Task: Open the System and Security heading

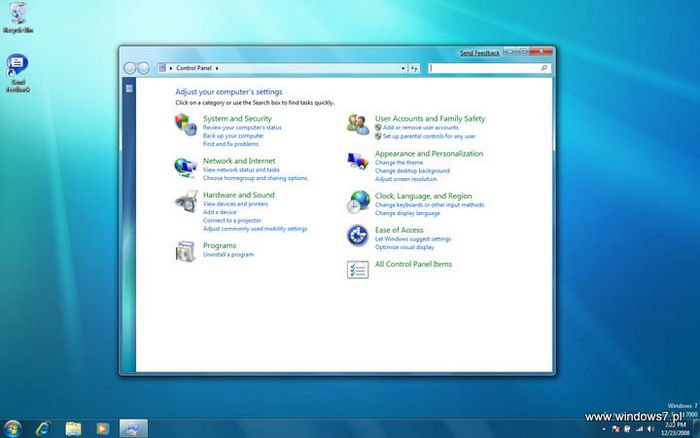Action: coord(237,119)
